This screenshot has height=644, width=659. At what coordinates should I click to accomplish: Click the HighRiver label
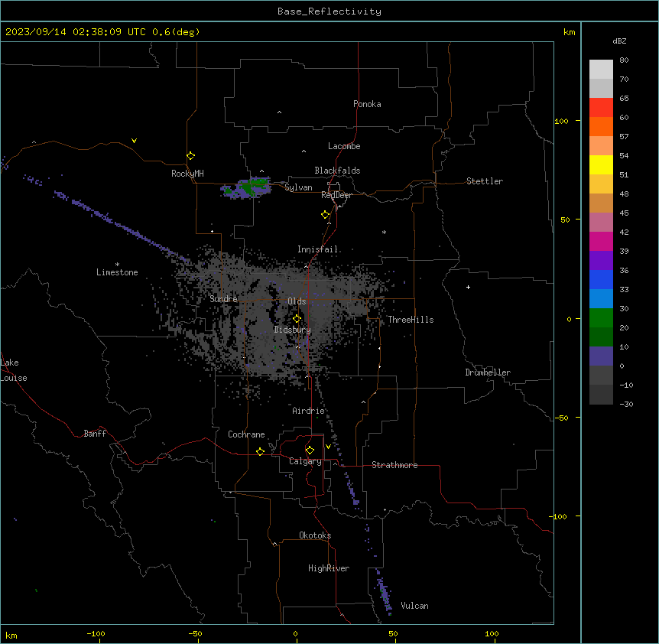click(x=329, y=568)
